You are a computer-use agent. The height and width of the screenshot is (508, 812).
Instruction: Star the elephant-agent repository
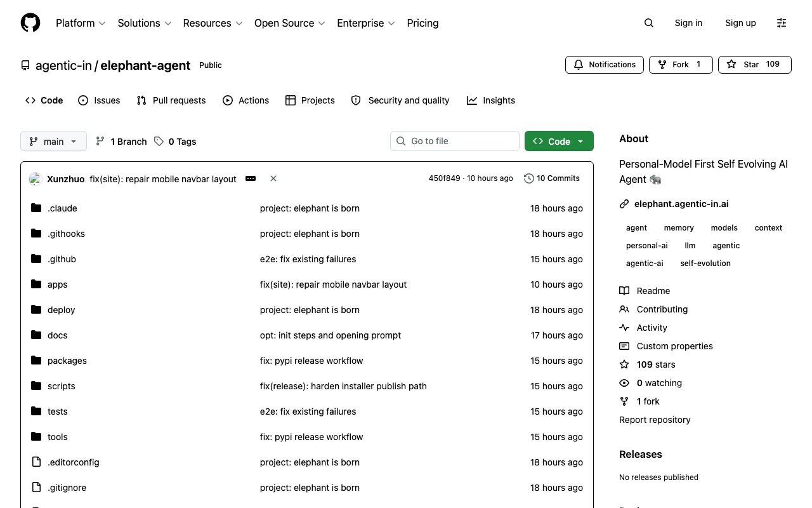coord(755,65)
